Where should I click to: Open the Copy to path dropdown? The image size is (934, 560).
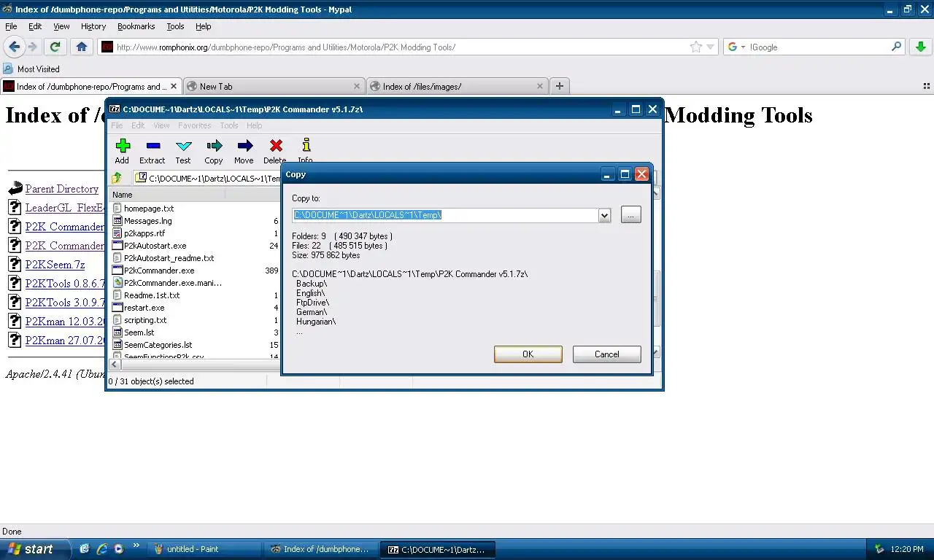pyautogui.click(x=604, y=215)
